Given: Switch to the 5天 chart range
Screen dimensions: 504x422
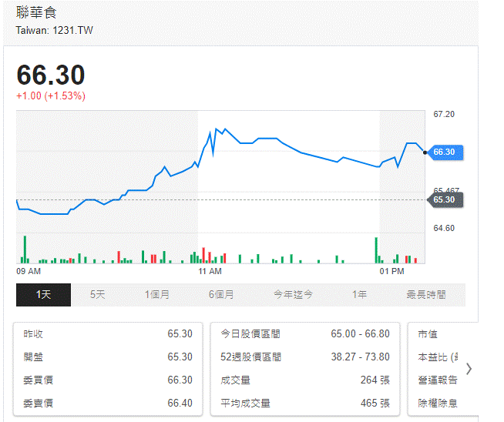Looking at the screenshot, I should pyautogui.click(x=97, y=295).
